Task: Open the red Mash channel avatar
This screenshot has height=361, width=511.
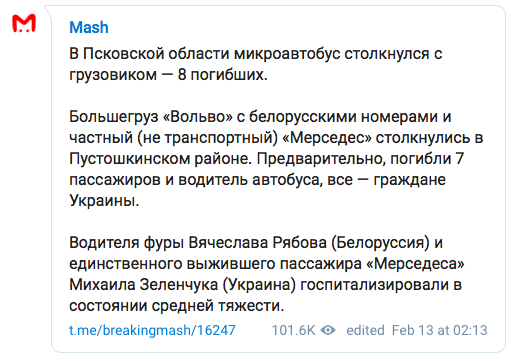Action: (x=24, y=23)
